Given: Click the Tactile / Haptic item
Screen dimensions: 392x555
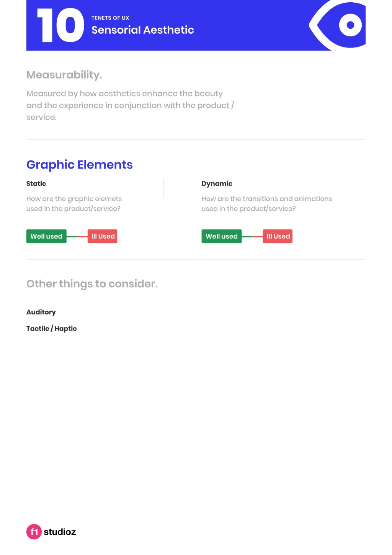Looking at the screenshot, I should [52, 329].
